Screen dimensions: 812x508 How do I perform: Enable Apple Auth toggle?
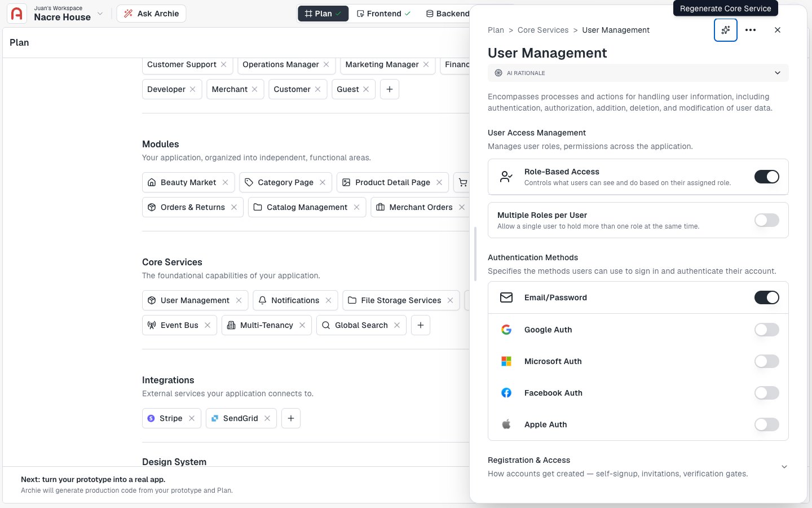coord(767,424)
